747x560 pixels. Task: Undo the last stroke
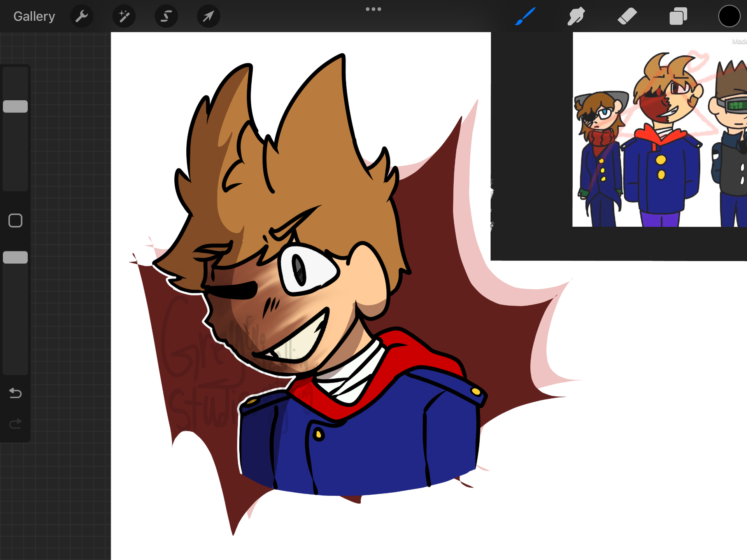15,393
